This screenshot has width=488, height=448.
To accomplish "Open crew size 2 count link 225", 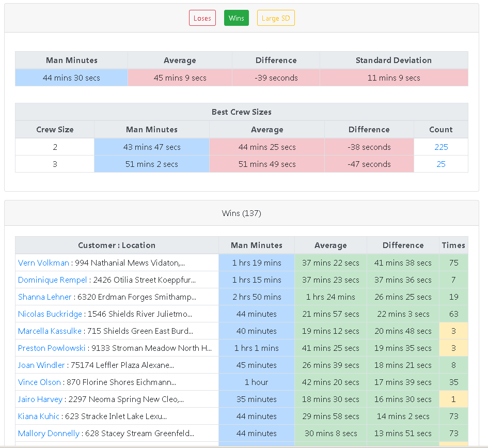I will coord(441,147).
